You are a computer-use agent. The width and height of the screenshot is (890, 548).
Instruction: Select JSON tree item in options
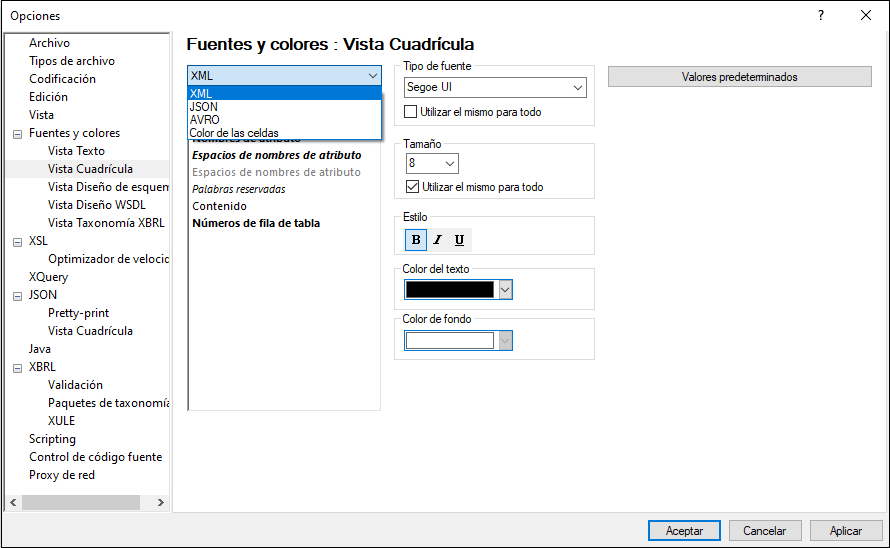pos(43,295)
